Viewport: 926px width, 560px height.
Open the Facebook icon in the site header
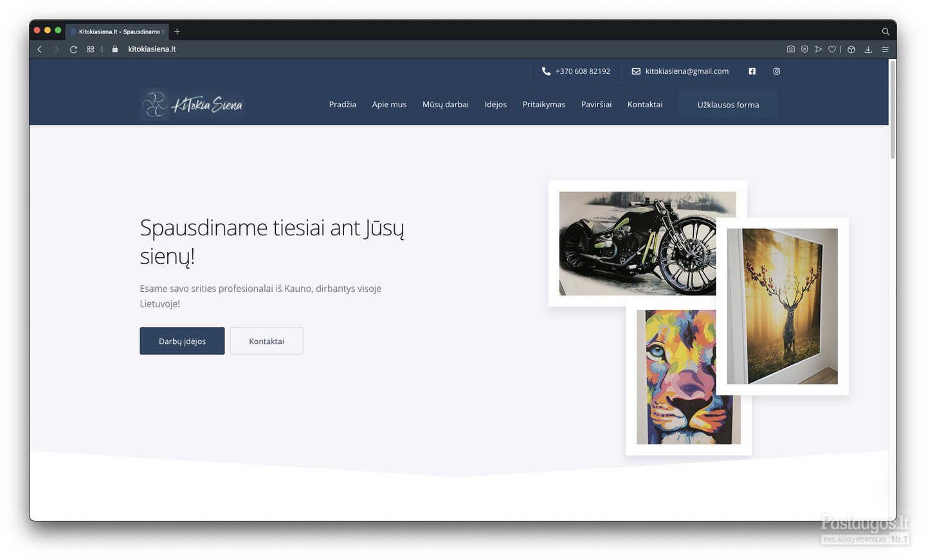[752, 71]
